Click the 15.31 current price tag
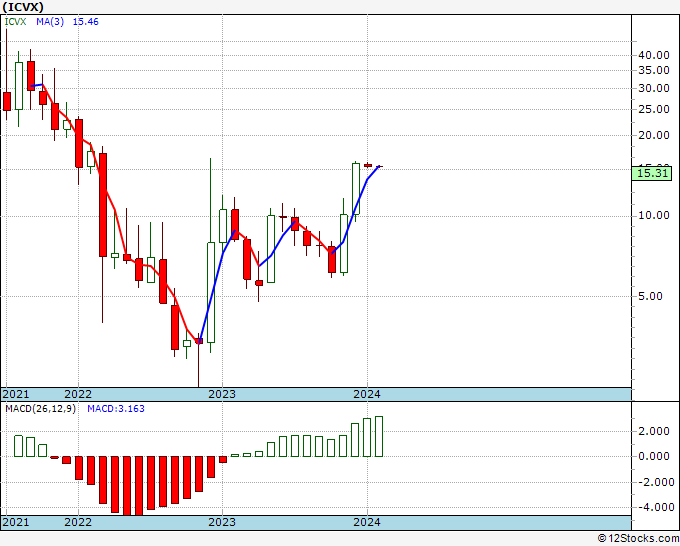Screen dimensions: 680x546 tap(652, 173)
